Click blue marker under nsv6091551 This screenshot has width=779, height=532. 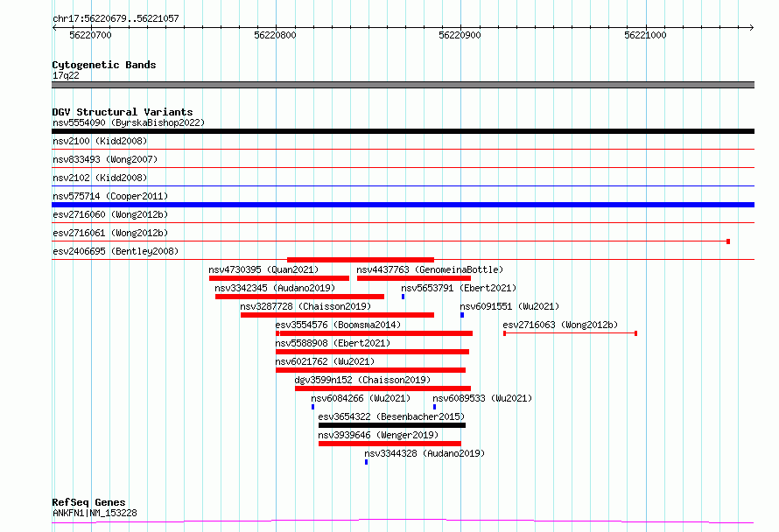(x=462, y=315)
